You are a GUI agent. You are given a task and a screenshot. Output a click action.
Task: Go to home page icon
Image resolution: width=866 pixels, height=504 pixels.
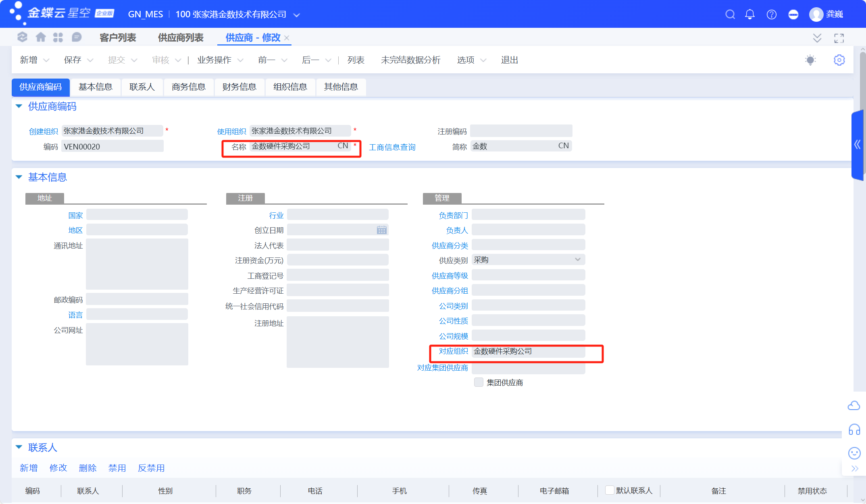click(40, 37)
